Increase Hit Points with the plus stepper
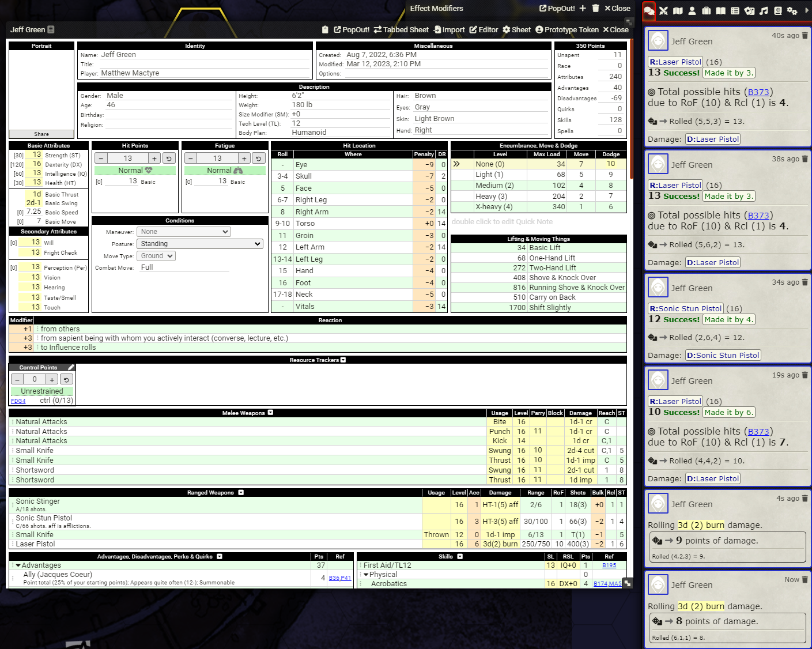The image size is (812, 649). click(x=154, y=157)
